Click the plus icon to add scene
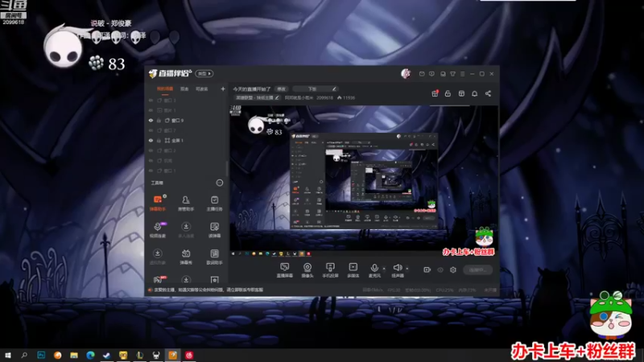 tap(223, 88)
